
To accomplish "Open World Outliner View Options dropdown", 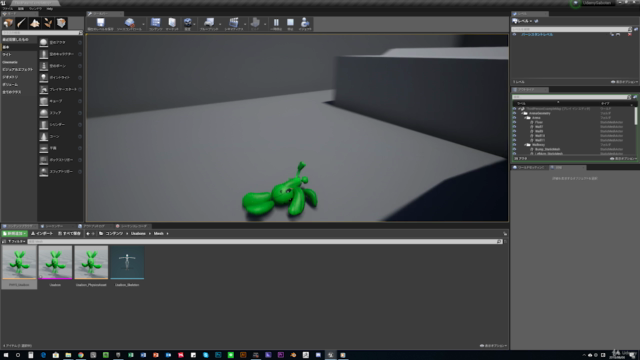I will coord(624,158).
